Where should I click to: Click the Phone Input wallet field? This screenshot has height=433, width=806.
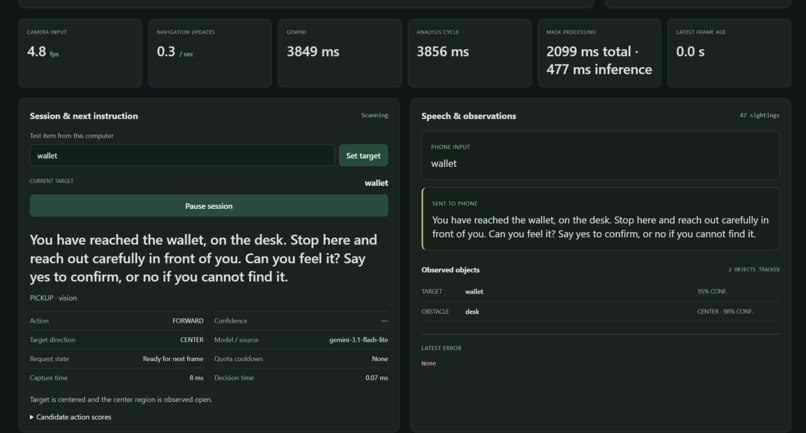click(x=600, y=155)
